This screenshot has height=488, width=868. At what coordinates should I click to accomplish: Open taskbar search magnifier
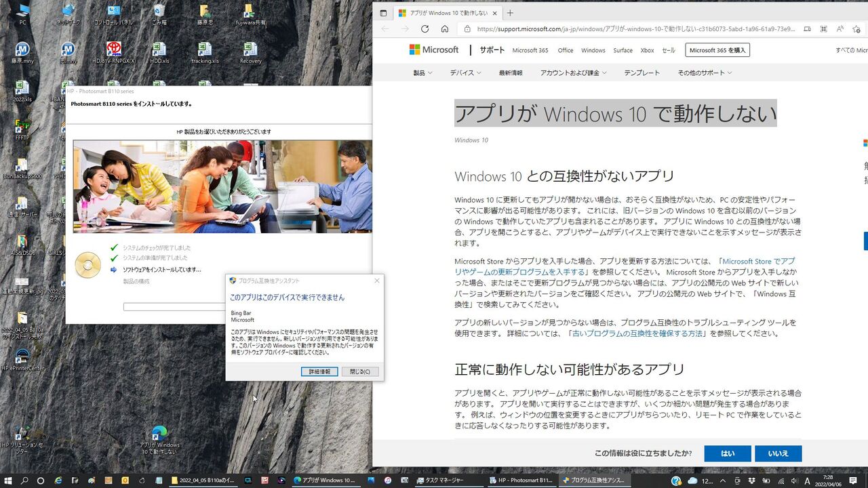pos(24,480)
